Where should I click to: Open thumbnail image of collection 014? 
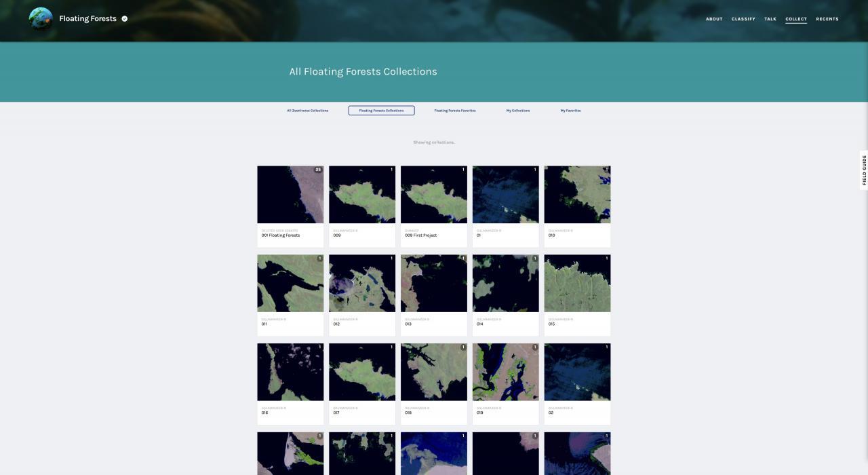click(506, 284)
